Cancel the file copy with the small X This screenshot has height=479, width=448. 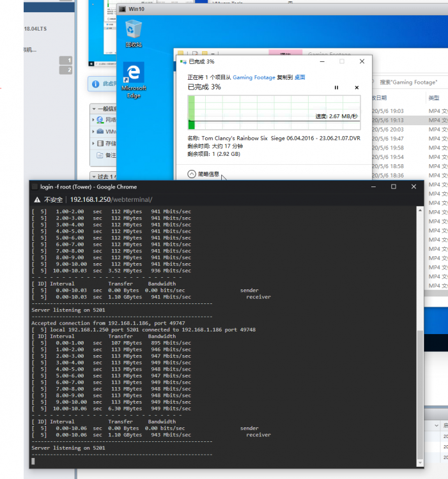357,87
